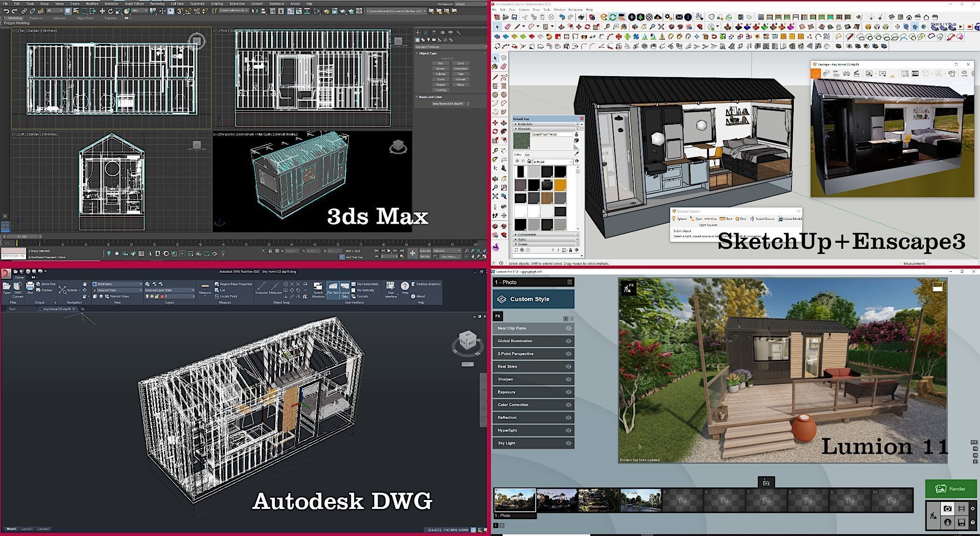Viewport: 980px width, 536px height.
Task: Click the Measure tool in TrueView
Action: (x=205, y=287)
